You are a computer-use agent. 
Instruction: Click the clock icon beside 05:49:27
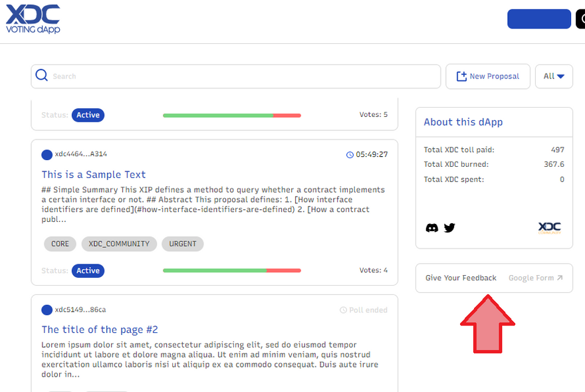click(350, 155)
